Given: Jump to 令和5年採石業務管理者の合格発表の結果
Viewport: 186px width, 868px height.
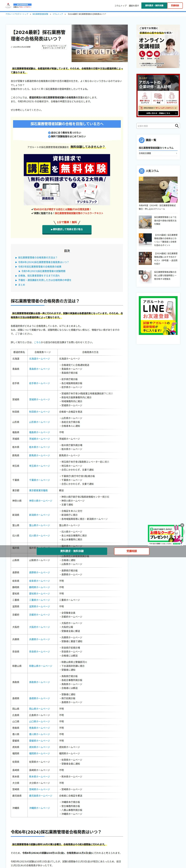Looking at the screenshot, I should 40,266.
